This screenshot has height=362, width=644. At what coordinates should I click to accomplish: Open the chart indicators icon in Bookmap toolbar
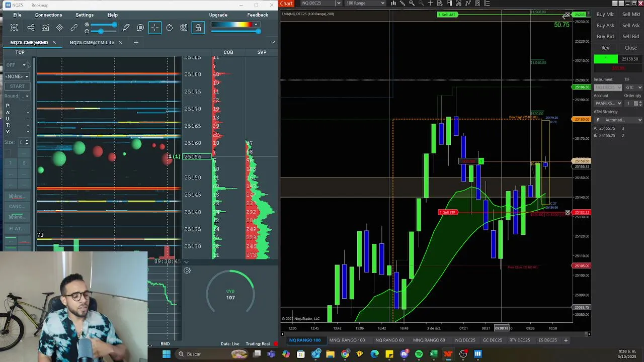click(45, 28)
